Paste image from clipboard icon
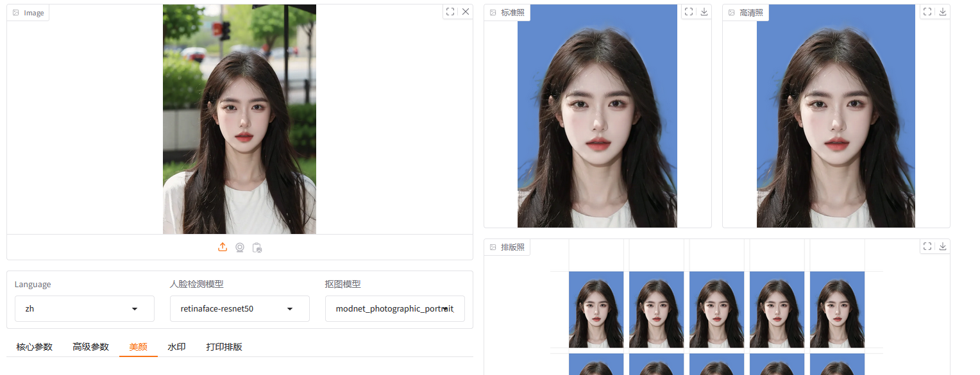Image resolution: width=980 pixels, height=375 pixels. (257, 247)
